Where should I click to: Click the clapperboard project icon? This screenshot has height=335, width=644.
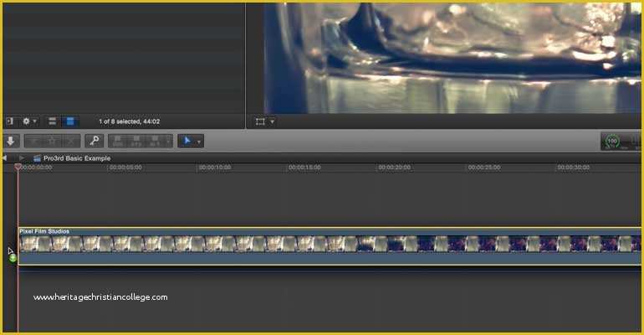pos(37,158)
